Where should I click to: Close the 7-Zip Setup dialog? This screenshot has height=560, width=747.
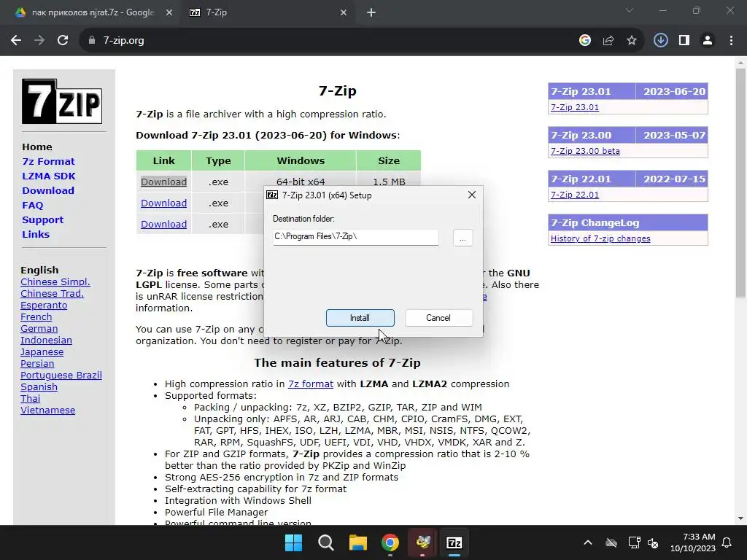coord(472,195)
